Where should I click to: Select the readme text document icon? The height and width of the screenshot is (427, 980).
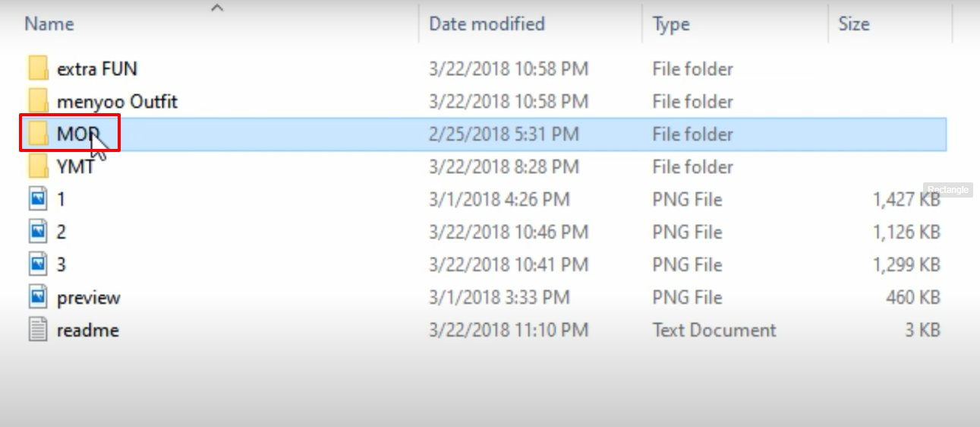click(39, 330)
